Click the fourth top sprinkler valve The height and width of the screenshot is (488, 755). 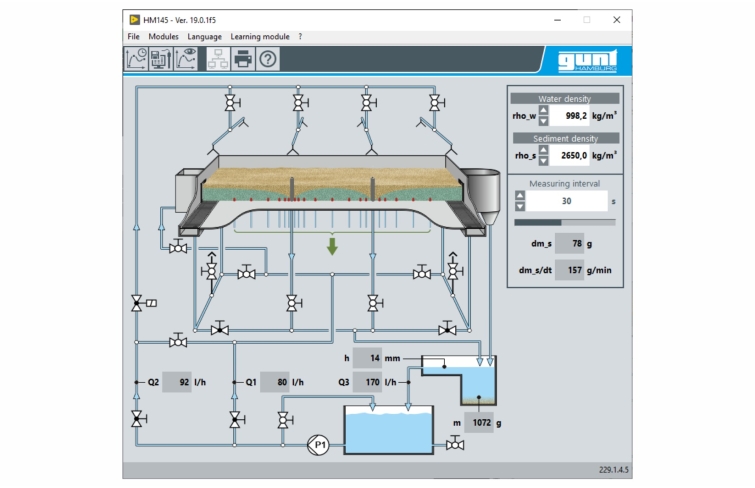click(x=436, y=103)
